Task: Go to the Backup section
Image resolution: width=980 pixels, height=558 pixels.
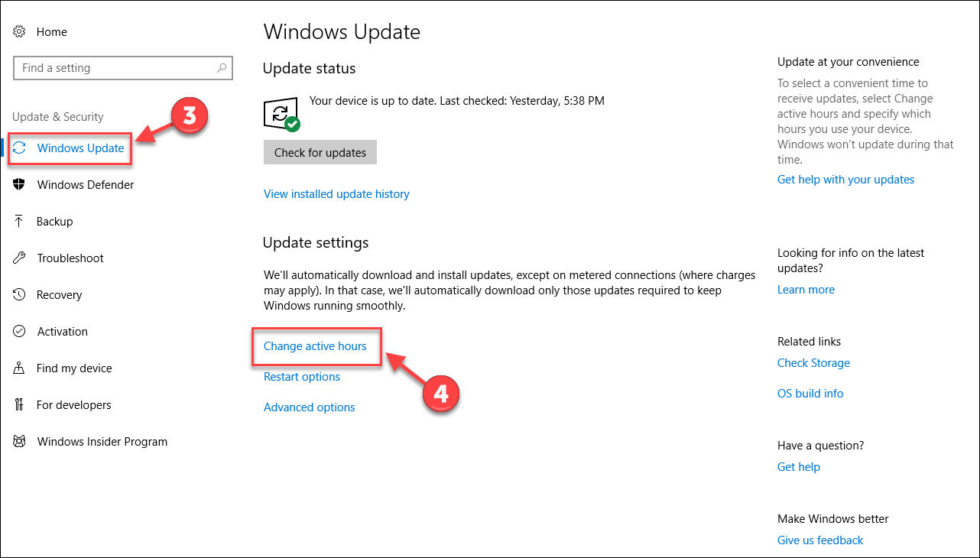Action: click(x=55, y=222)
